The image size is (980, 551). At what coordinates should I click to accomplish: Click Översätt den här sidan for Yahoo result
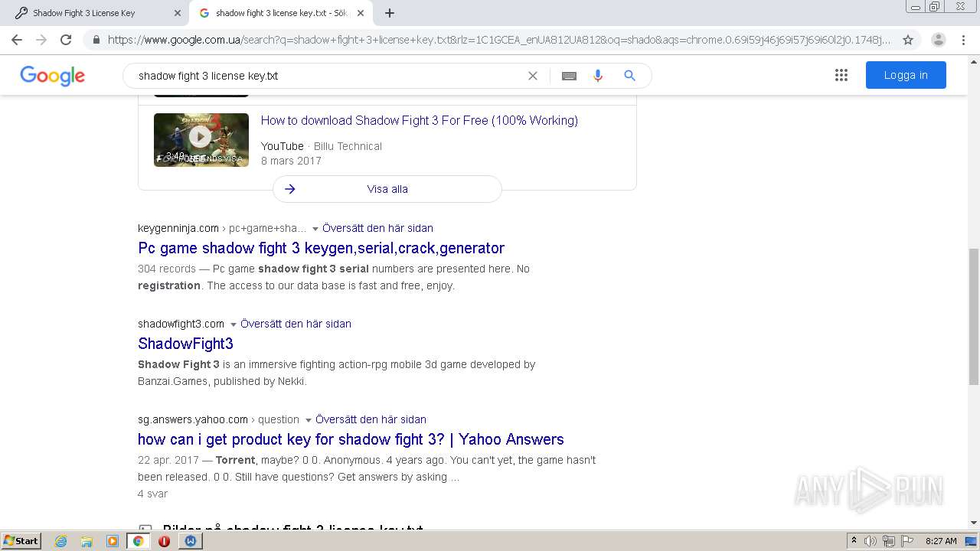coord(371,419)
